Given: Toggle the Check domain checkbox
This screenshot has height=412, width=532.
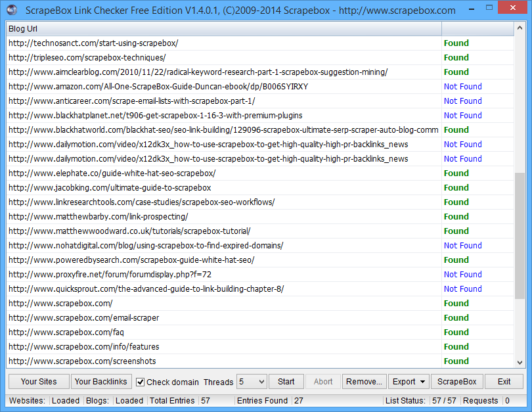Looking at the screenshot, I should (141, 382).
